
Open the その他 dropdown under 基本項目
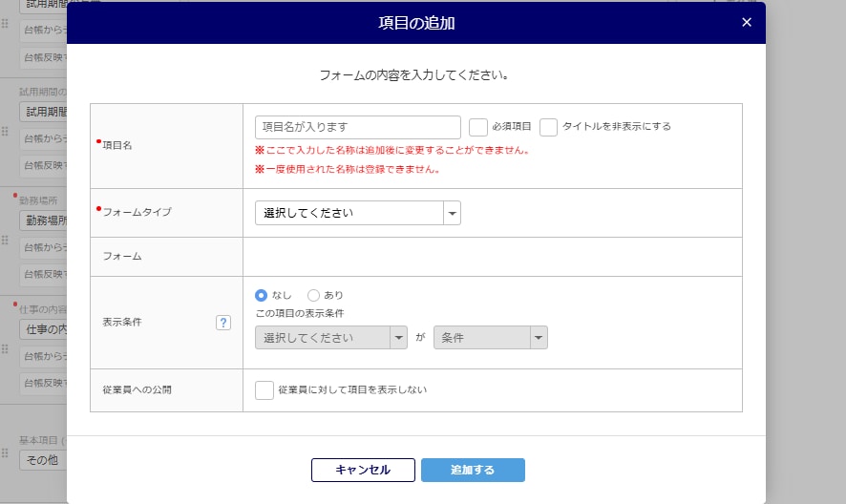click(43, 460)
